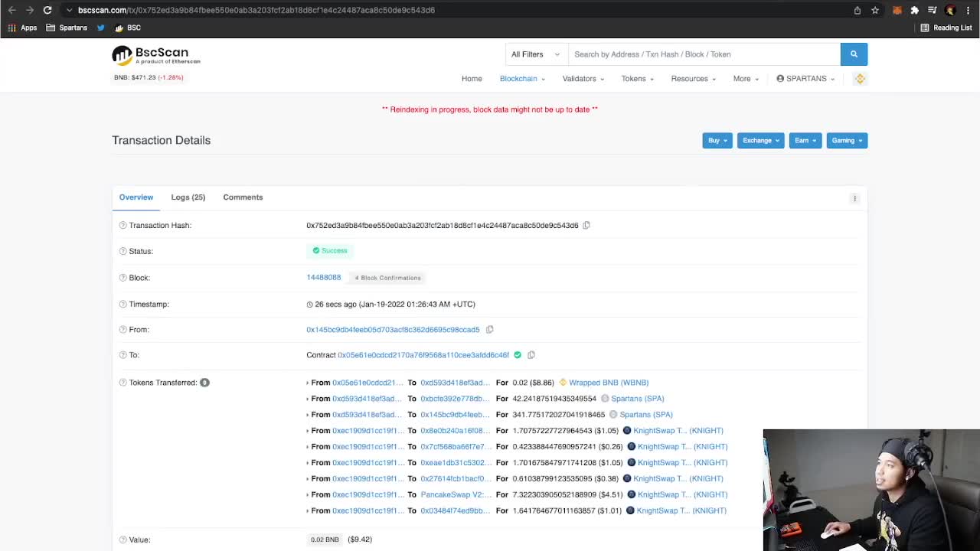
Task: Click the browser address bar URL
Action: (256, 10)
